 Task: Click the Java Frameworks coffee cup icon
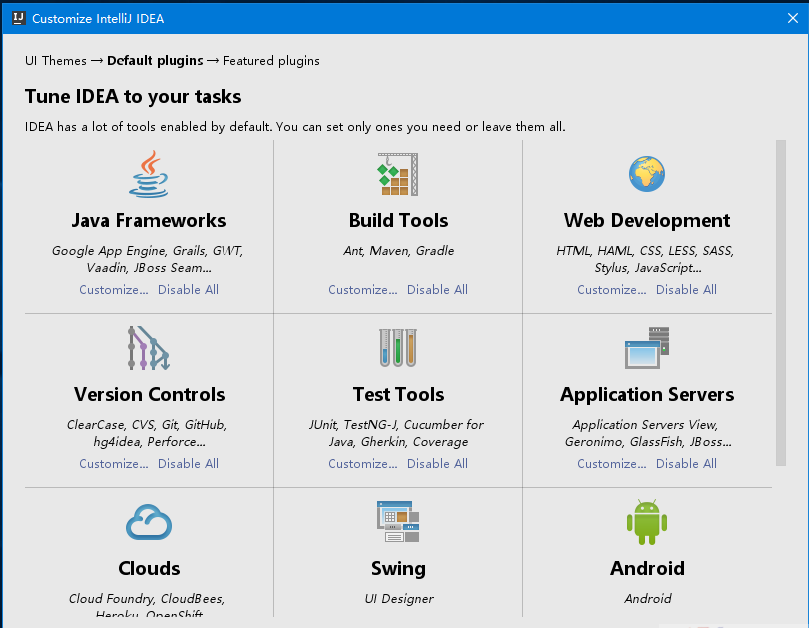tap(149, 174)
